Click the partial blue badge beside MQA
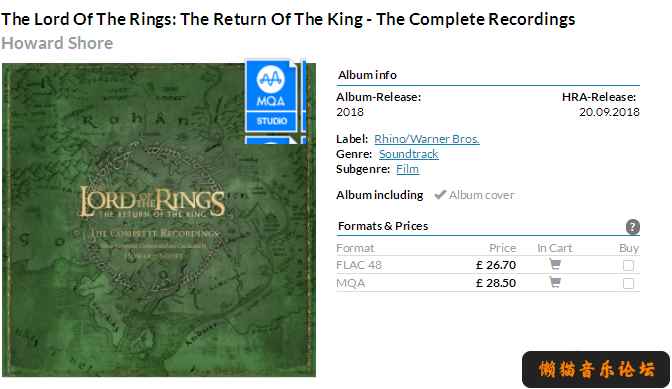The width and height of the screenshot is (672, 389). [304, 96]
